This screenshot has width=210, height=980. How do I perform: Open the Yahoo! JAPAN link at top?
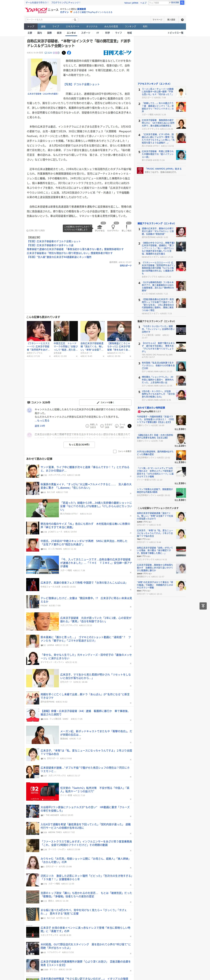pyautogui.click(x=131, y=3)
